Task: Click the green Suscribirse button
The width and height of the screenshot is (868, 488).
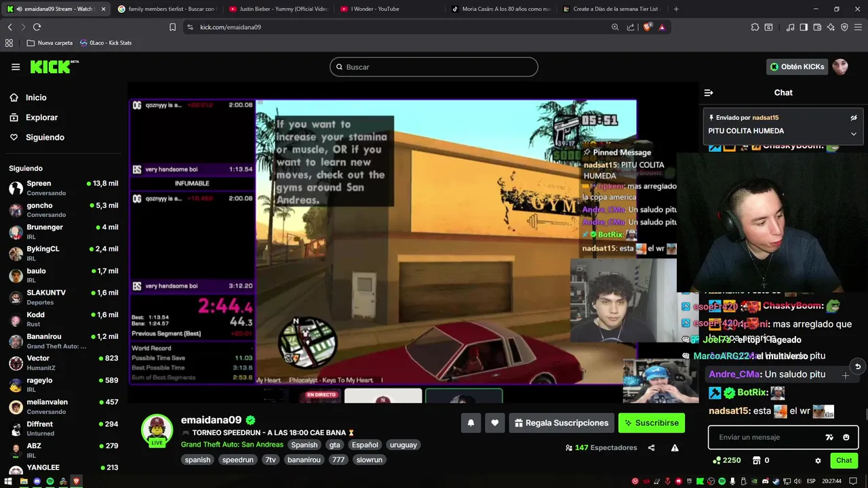Action: 652,423
